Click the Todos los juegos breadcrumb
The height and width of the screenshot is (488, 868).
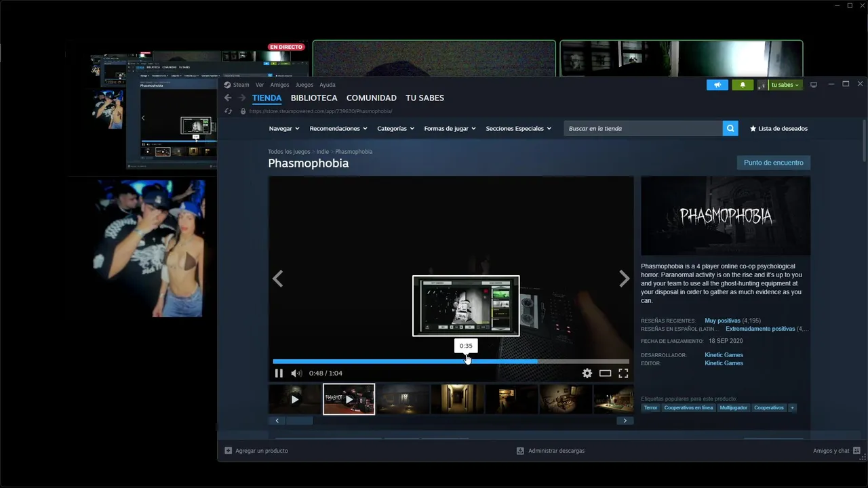click(289, 152)
